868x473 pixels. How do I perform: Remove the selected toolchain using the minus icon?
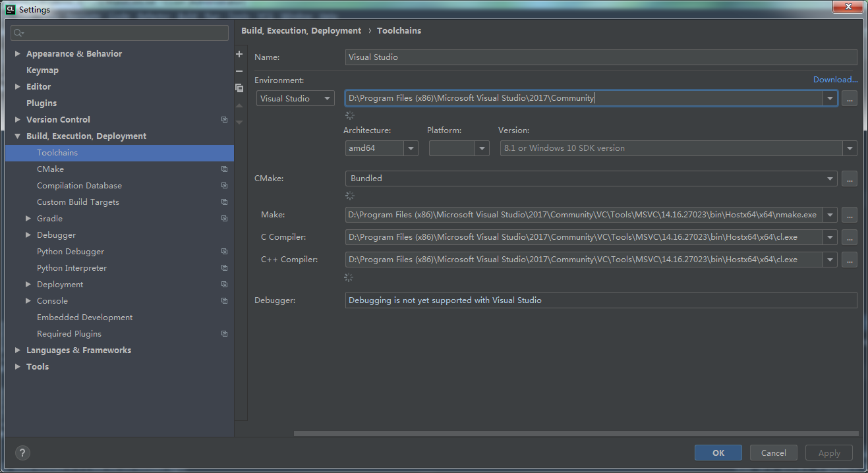pos(239,70)
